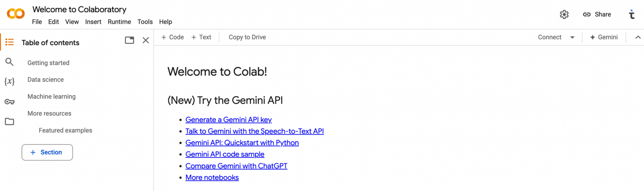Click the Colab CO logo
This screenshot has height=191, width=644.
16,14
